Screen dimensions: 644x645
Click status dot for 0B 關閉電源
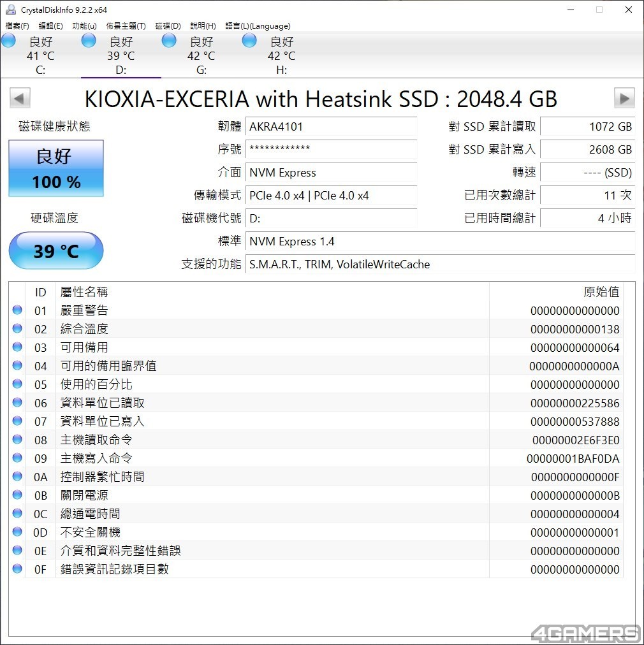pos(17,495)
